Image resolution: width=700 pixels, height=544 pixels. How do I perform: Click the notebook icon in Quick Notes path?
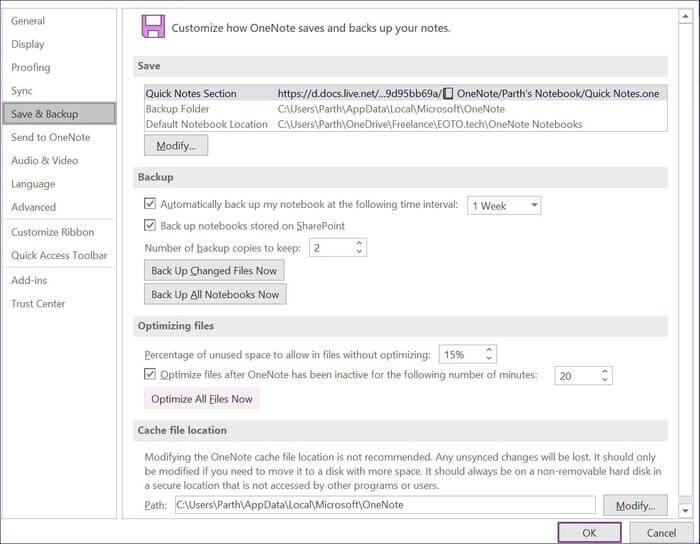point(448,93)
